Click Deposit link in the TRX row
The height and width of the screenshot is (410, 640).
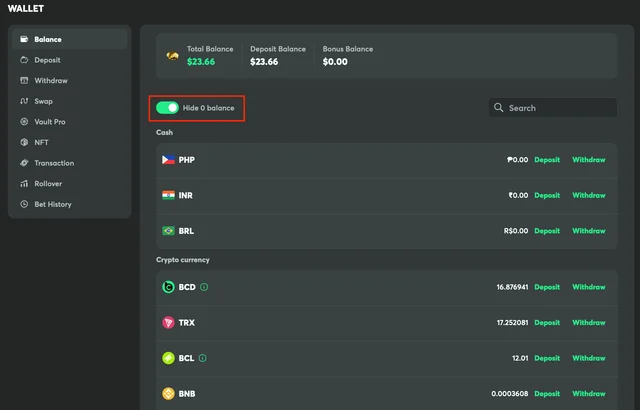tap(547, 322)
